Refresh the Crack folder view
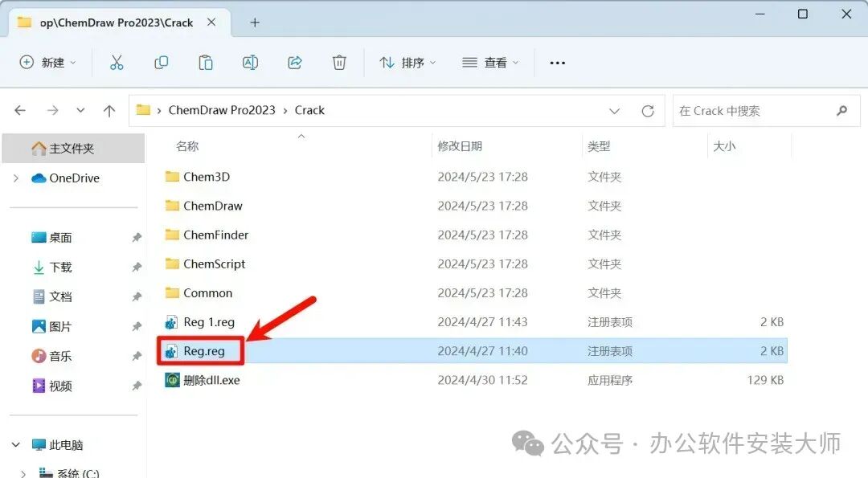Screen dimensions: 868x478 (648, 111)
